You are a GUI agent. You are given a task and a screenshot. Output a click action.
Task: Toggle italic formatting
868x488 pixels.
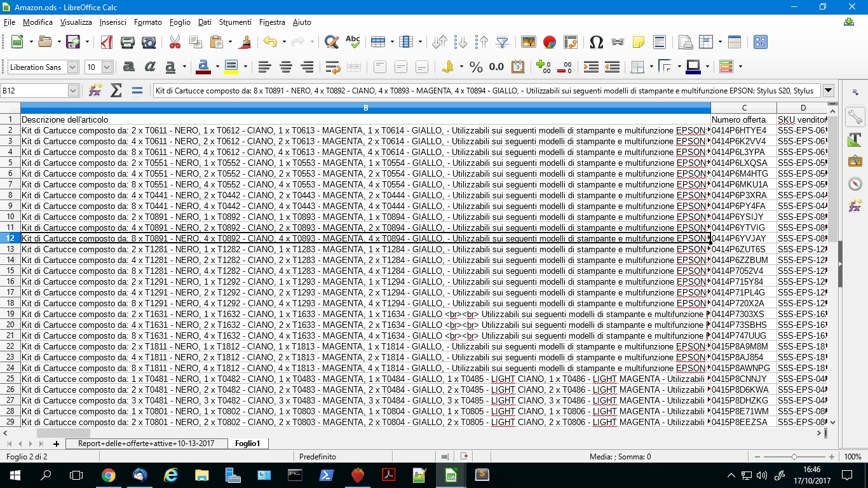[x=150, y=67]
